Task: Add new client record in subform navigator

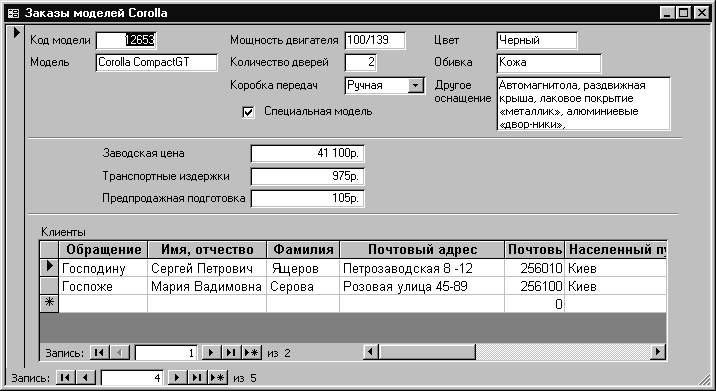Action: [251, 353]
